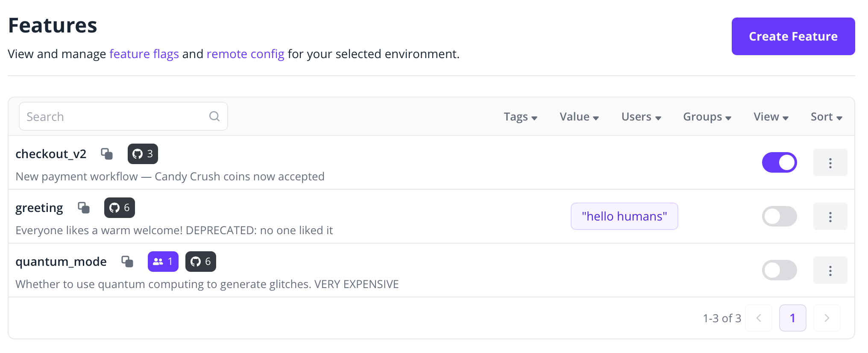
Task: Click the search magnifier icon
Action: point(214,116)
